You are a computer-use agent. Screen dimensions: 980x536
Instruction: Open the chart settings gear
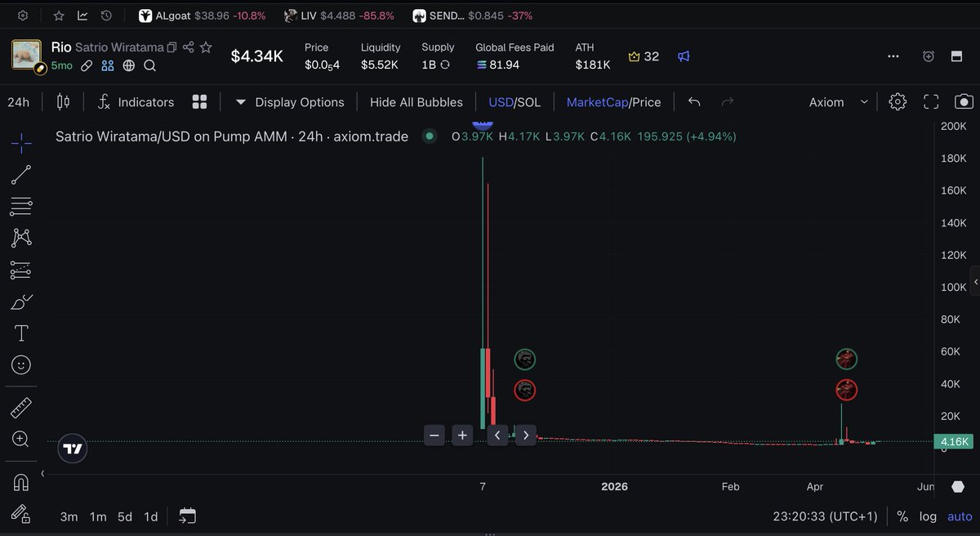pyautogui.click(x=898, y=102)
